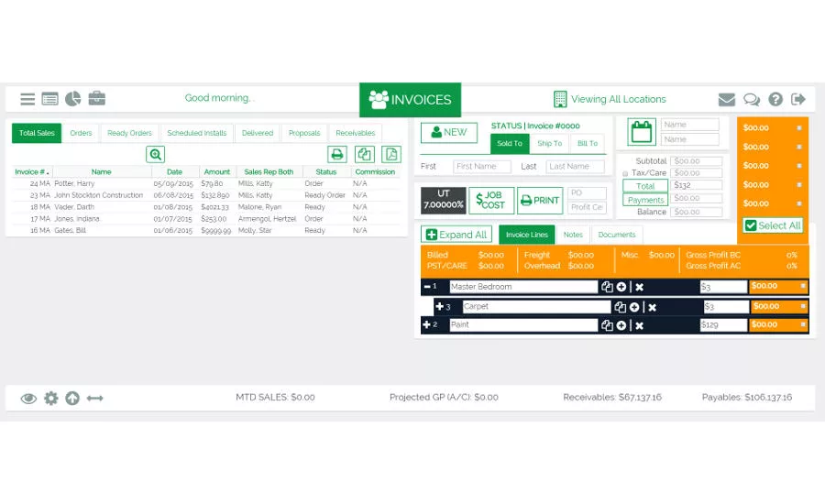Toggle the Tax/Care radio option
825x504 pixels.
[626, 173]
